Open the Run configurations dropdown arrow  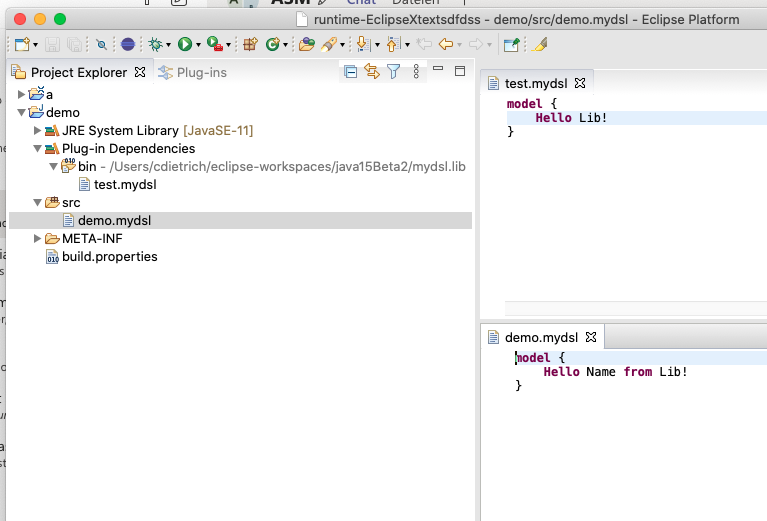point(198,45)
